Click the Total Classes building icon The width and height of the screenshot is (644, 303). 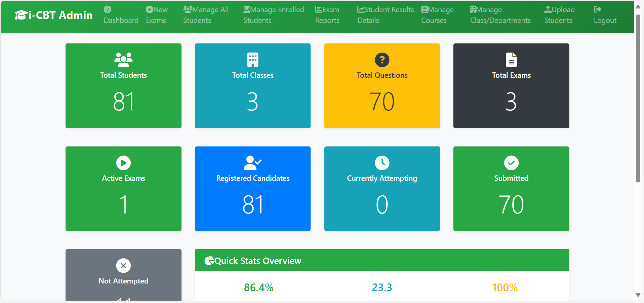click(252, 60)
